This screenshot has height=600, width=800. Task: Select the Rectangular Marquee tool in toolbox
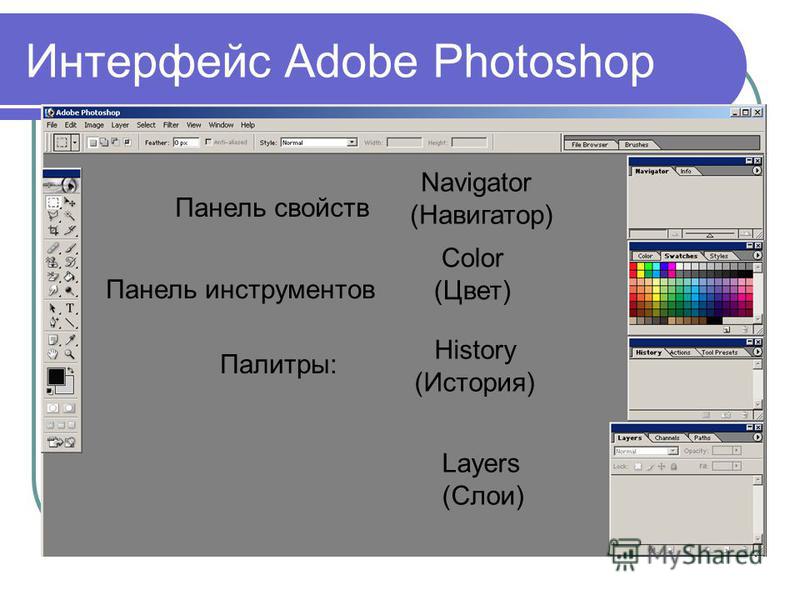[53, 203]
